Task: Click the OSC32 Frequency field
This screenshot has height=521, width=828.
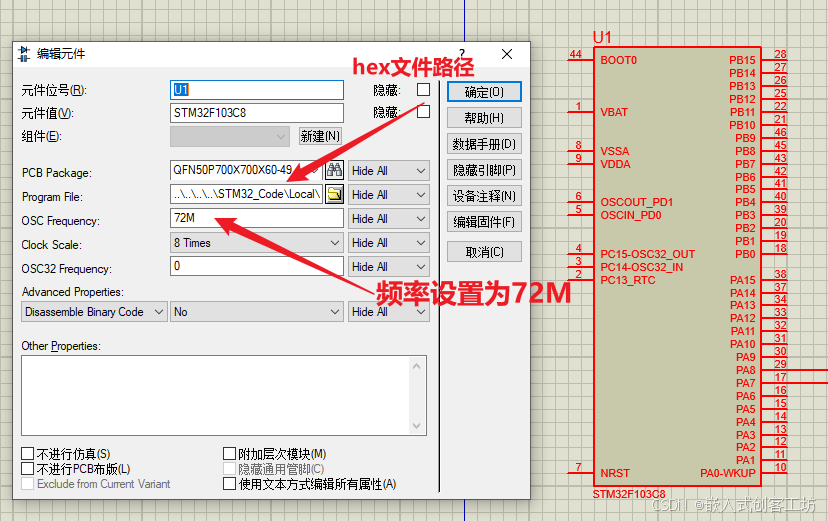Action: (257, 266)
